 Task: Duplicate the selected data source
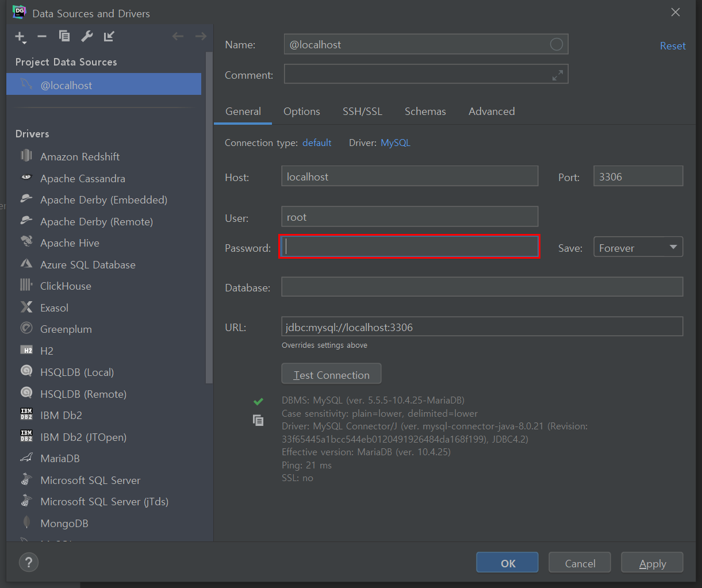click(x=64, y=37)
